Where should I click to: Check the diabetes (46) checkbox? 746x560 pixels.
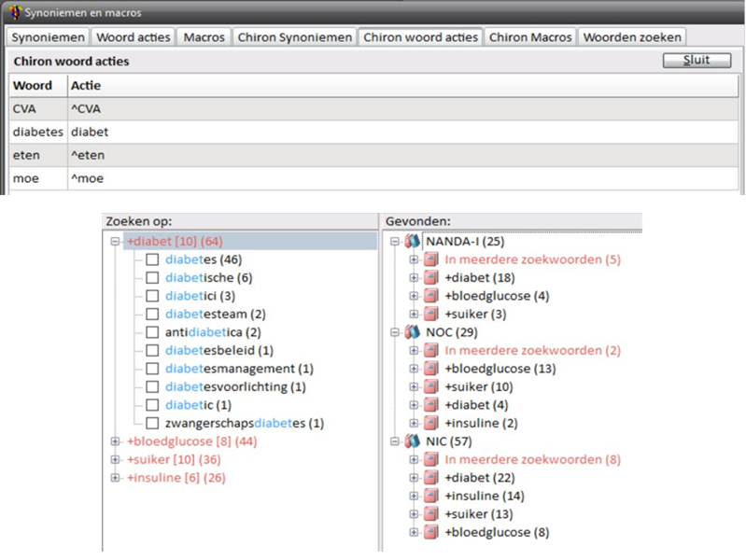152,259
